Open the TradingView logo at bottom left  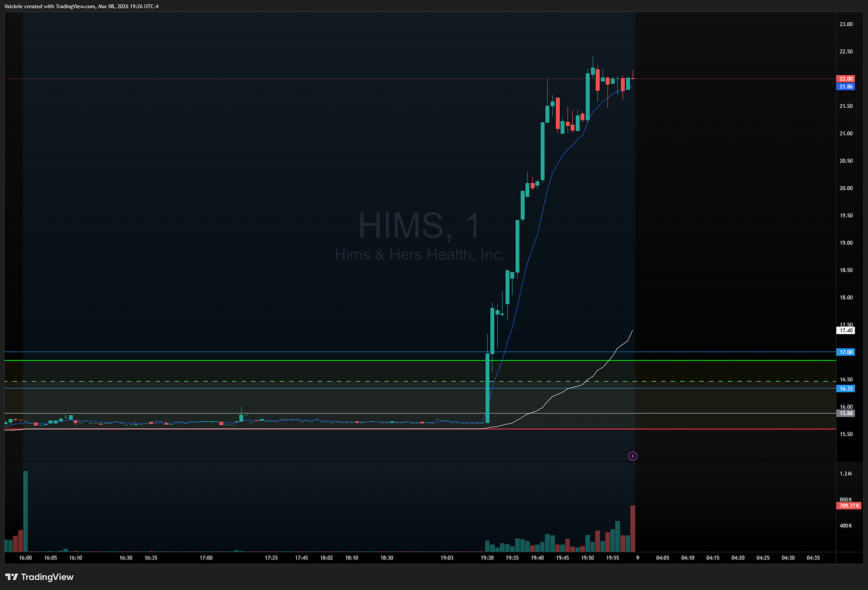click(39, 577)
